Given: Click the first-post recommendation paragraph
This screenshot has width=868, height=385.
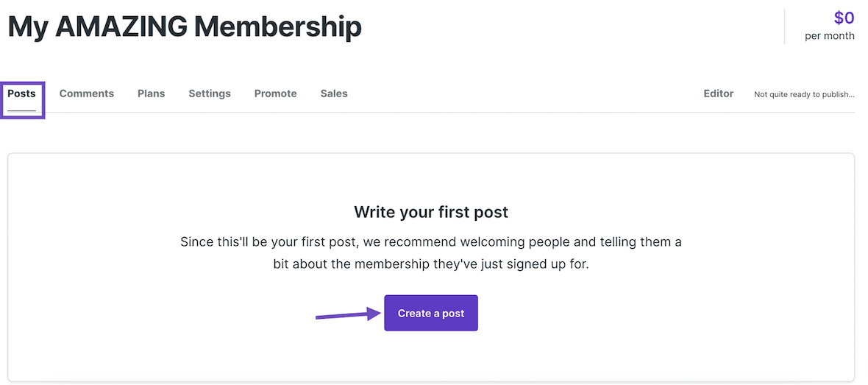Looking at the screenshot, I should pos(431,252).
